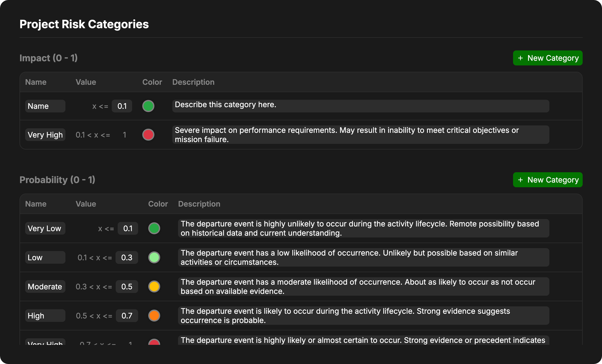Edit the 'Moderate' probability name field
The image size is (602, 364).
click(45, 287)
